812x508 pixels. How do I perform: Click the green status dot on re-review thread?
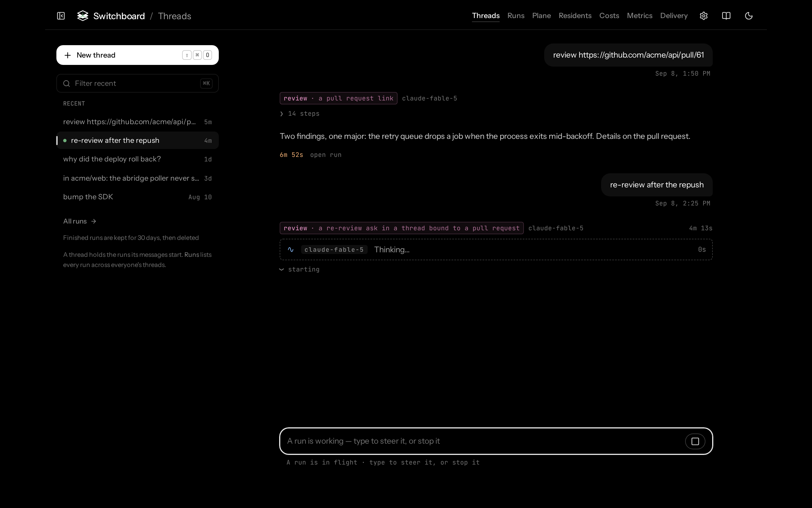pyautogui.click(x=65, y=141)
